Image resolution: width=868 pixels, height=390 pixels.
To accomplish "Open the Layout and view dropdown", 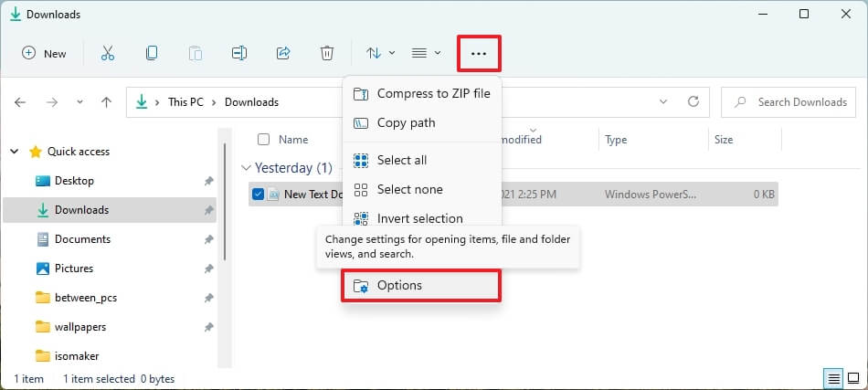I will (426, 53).
